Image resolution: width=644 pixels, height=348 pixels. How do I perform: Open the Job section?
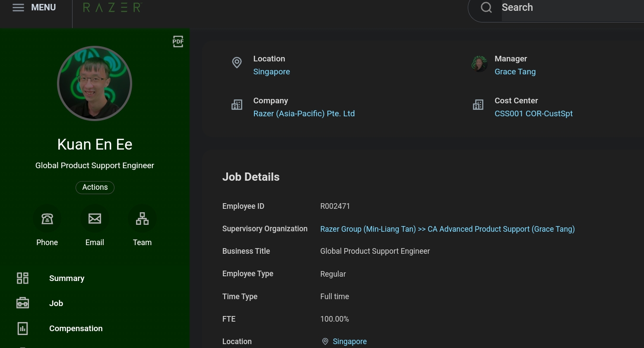point(56,303)
